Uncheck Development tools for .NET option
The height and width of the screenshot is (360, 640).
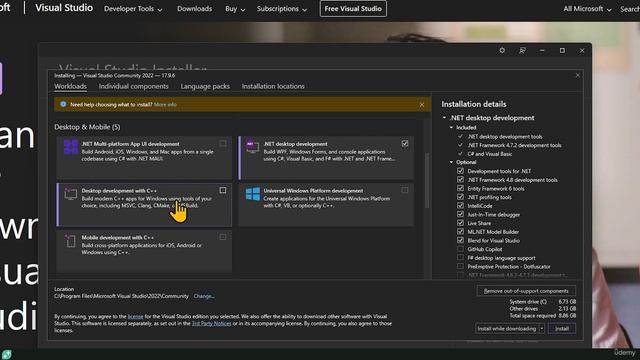(460, 171)
